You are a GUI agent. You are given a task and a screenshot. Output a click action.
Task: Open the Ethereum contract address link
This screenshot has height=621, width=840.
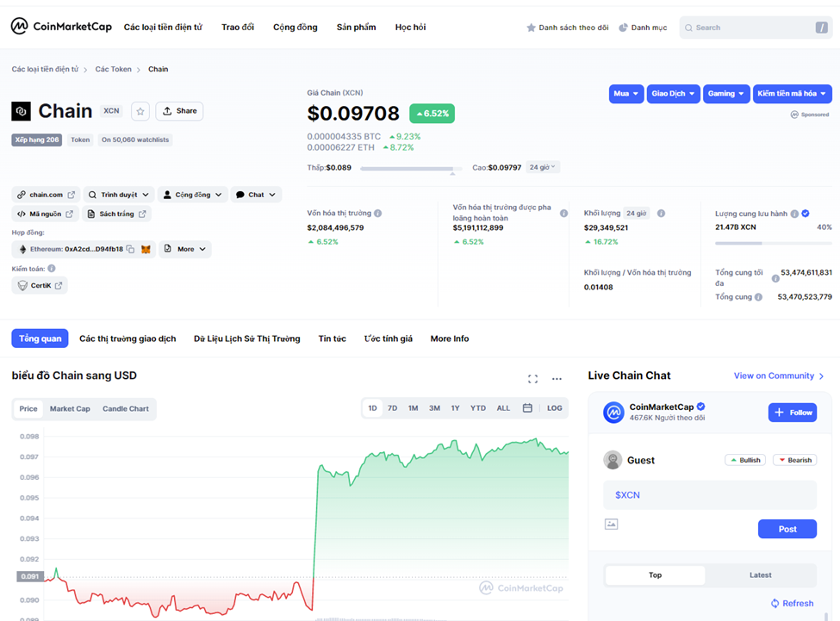76,250
